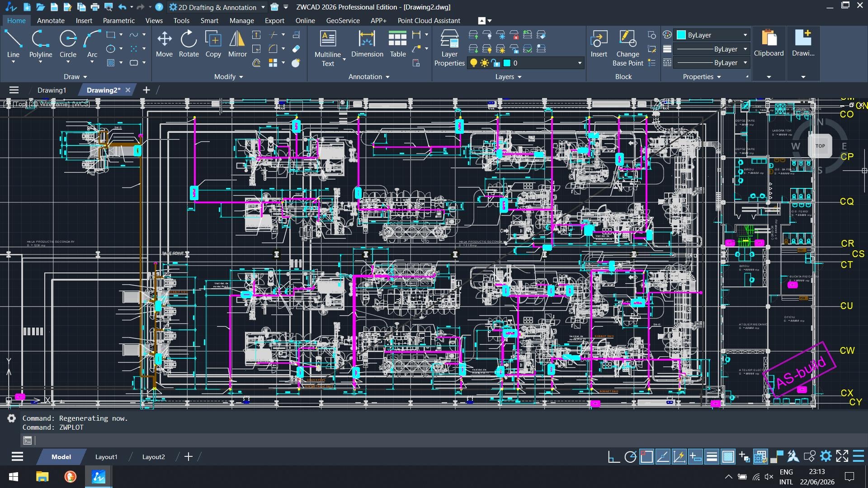Click the Plot (printer) icon in quick access toolbar
Viewport: 868px width, 488px height.
coord(95,7)
